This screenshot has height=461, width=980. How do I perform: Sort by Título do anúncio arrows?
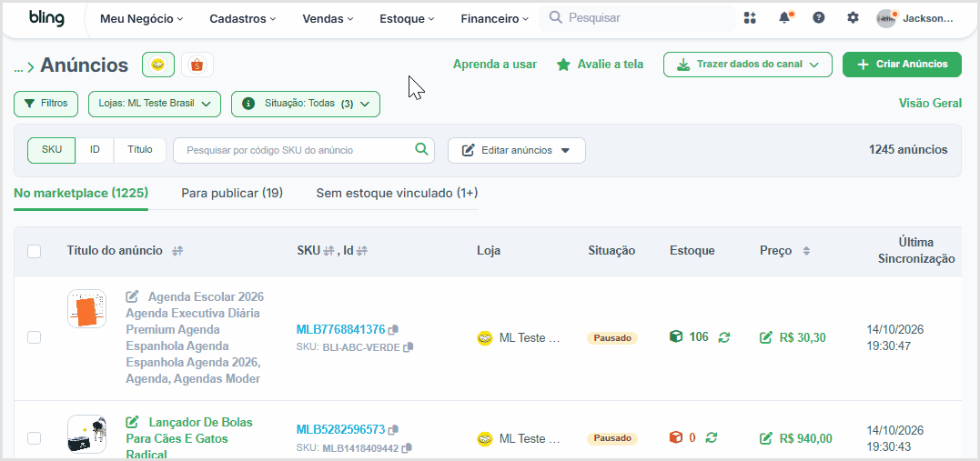[177, 250]
